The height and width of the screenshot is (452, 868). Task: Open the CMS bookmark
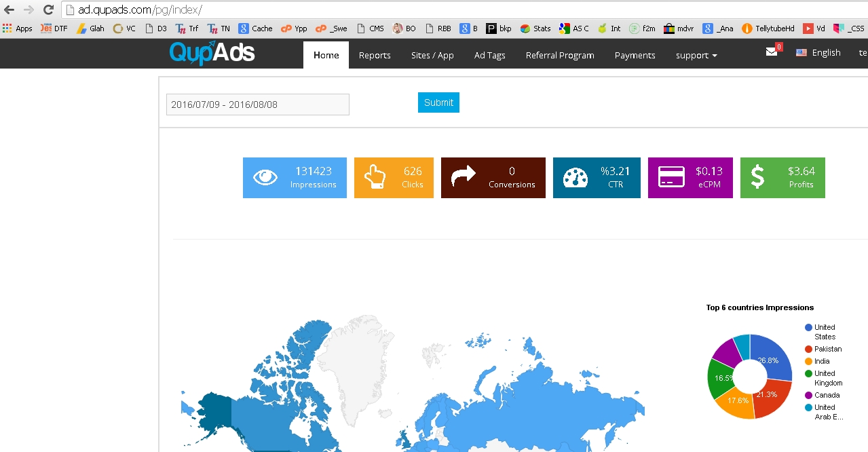pyautogui.click(x=370, y=29)
